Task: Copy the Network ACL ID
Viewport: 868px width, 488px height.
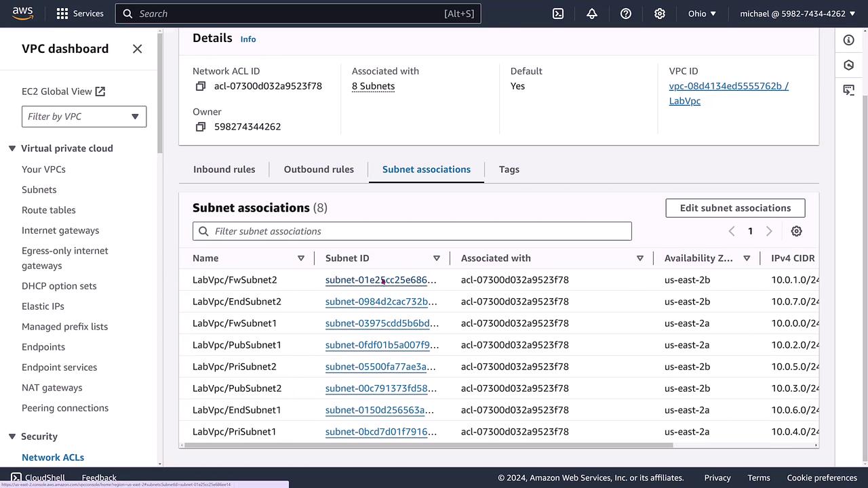Action: click(201, 86)
